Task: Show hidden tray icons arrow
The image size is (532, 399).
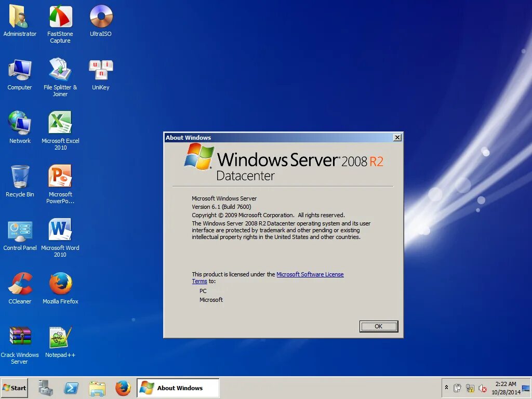Action: (x=446, y=388)
